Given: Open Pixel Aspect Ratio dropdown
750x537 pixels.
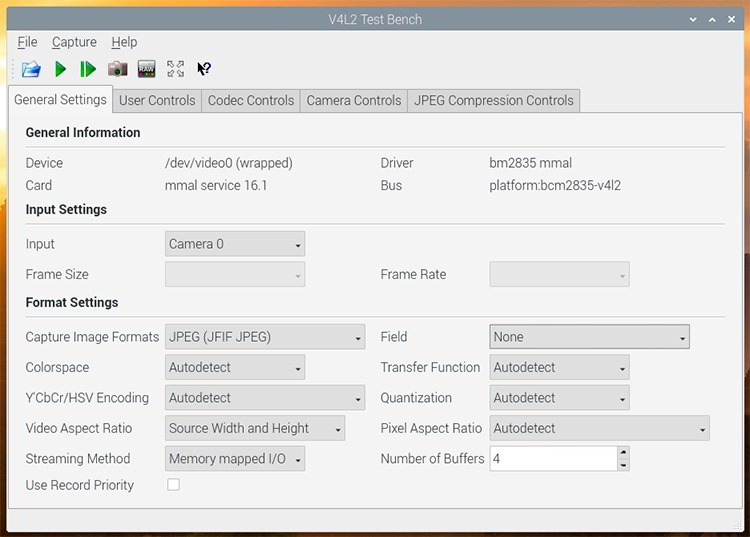Looking at the screenshot, I should tap(599, 428).
